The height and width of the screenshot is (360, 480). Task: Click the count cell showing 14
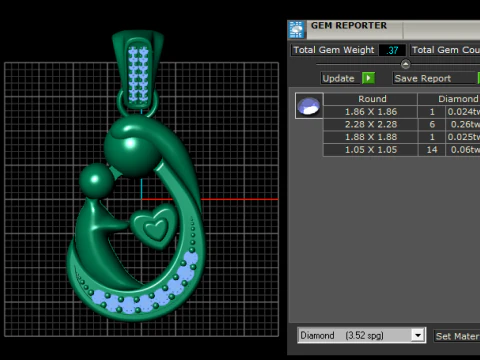[x=432, y=150]
